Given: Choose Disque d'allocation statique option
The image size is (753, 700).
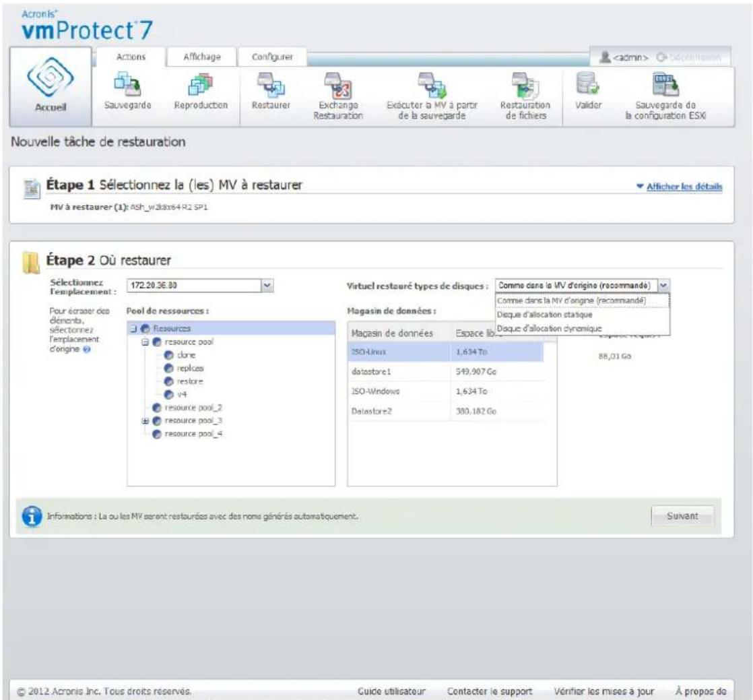Looking at the screenshot, I should (582, 315).
